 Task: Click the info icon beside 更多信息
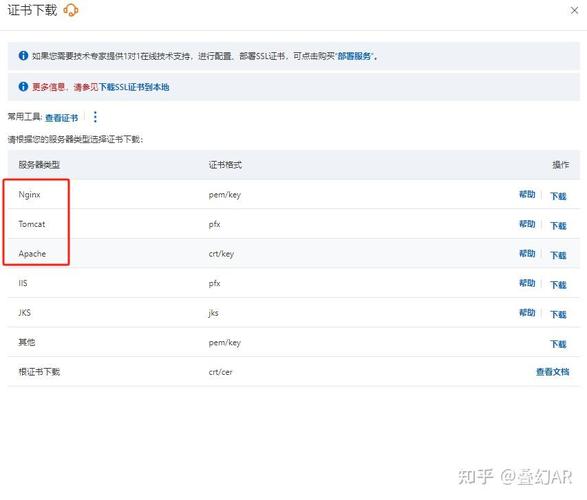(23, 87)
